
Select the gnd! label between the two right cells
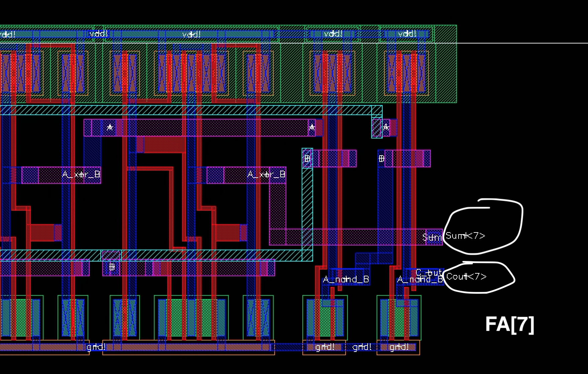coord(362,347)
